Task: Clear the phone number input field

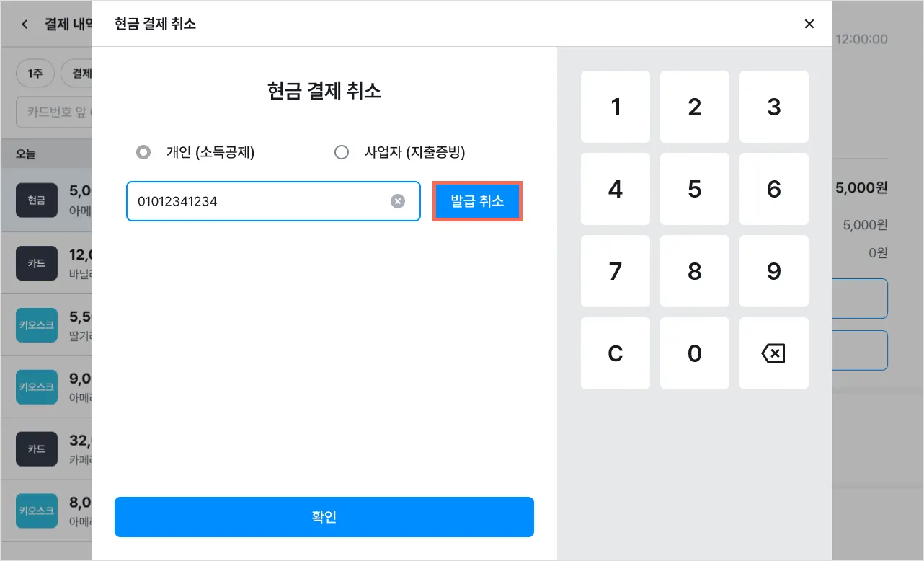Action: click(x=398, y=202)
